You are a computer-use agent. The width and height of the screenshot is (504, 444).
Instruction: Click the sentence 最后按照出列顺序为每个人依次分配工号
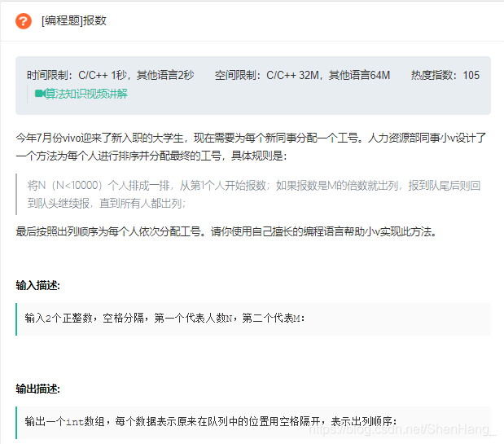point(226,231)
